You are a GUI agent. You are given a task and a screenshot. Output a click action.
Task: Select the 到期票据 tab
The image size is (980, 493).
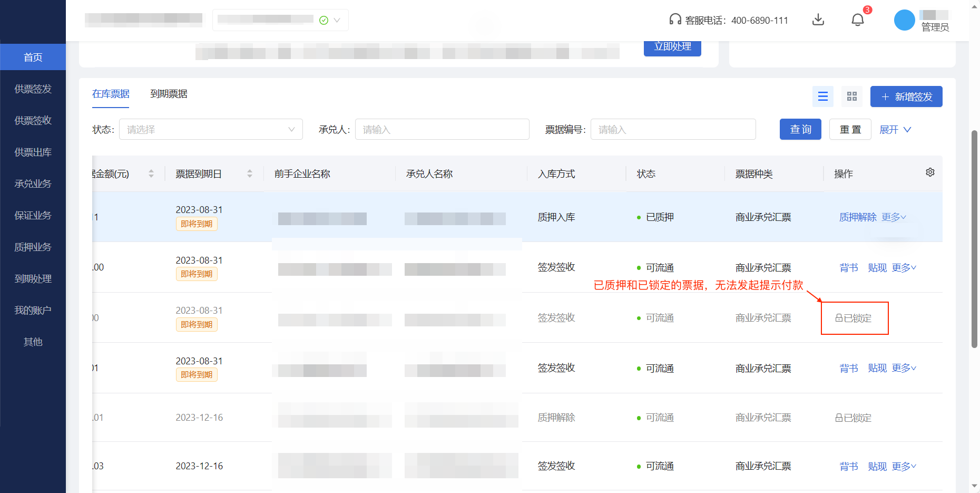(169, 94)
